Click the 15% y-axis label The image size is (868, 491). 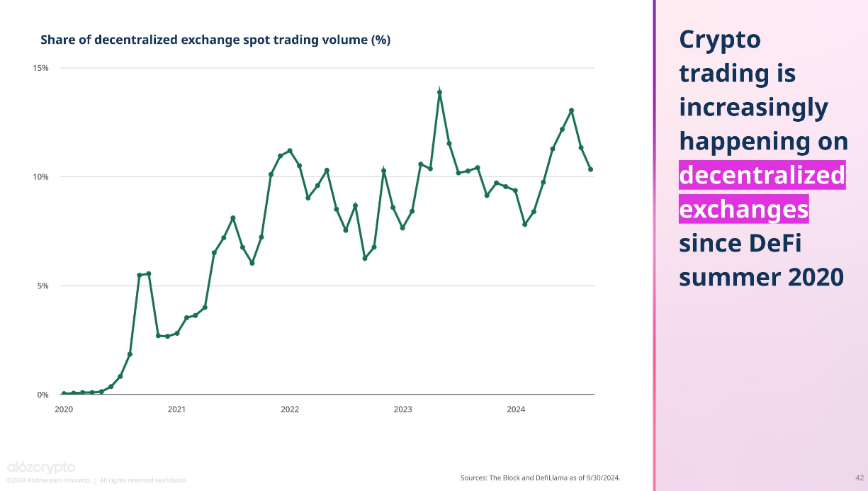41,68
